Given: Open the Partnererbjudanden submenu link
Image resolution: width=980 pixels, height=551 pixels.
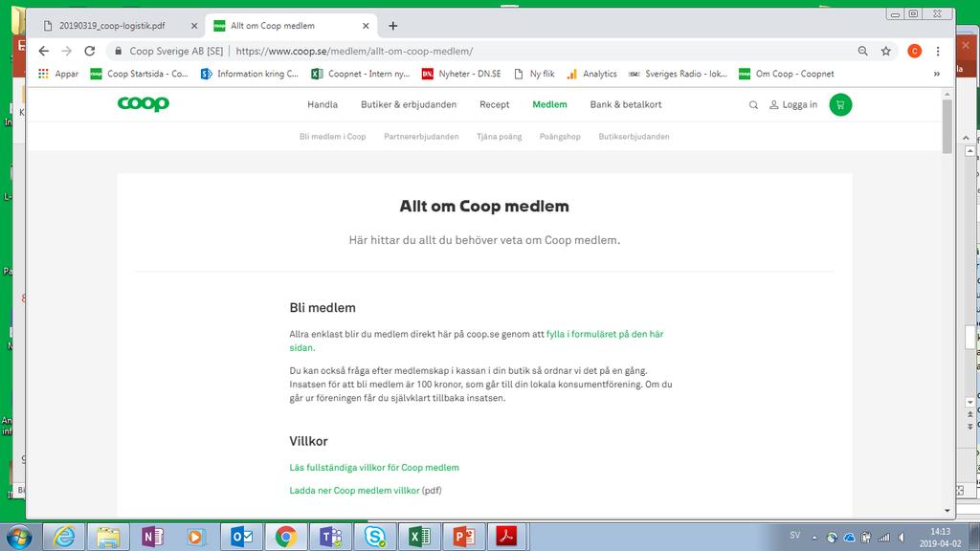Looking at the screenshot, I should tap(421, 136).
